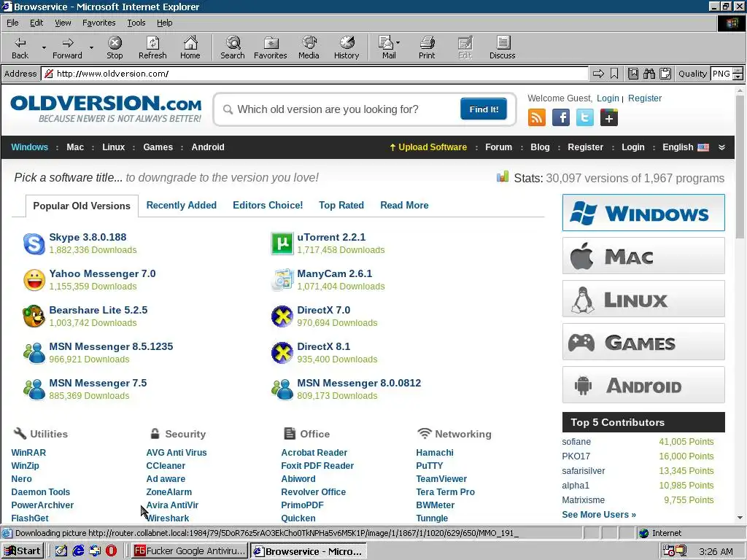This screenshot has width=747, height=560.
Task: Click the Skype icon in popular list
Action: tap(34, 244)
